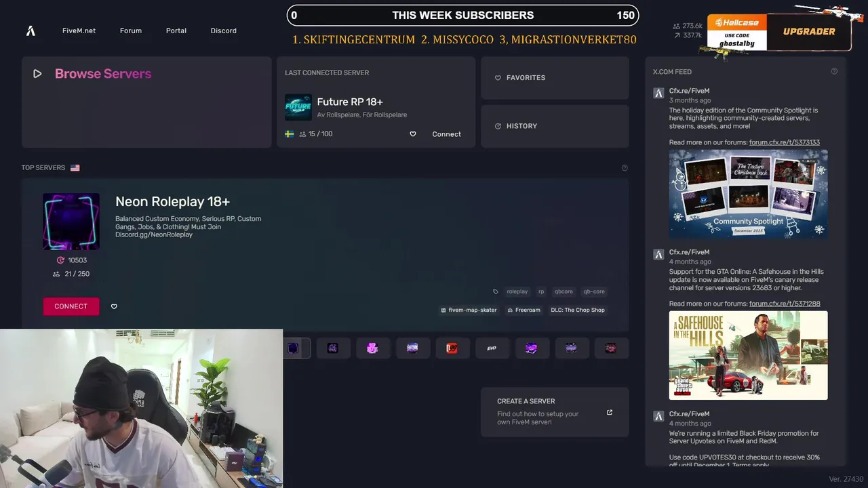Click the upvote icon beside 10503
The height and width of the screenshot is (488, 868).
tap(60, 260)
